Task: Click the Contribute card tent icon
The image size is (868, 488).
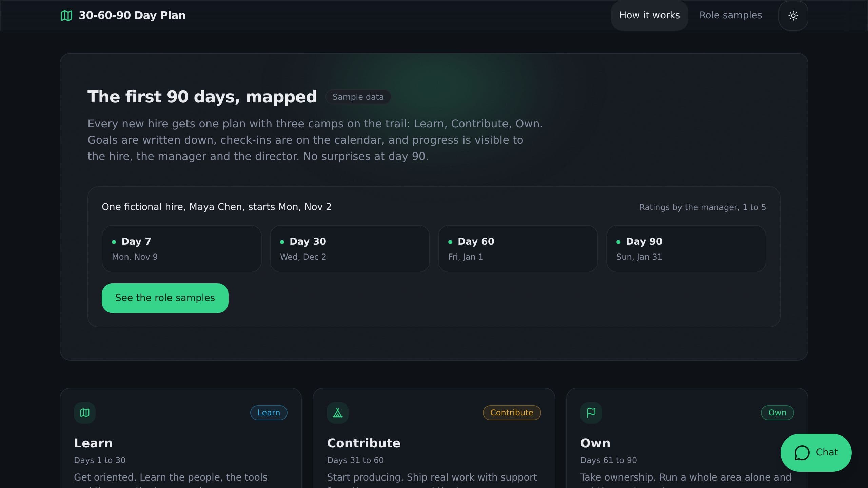Action: (x=338, y=412)
